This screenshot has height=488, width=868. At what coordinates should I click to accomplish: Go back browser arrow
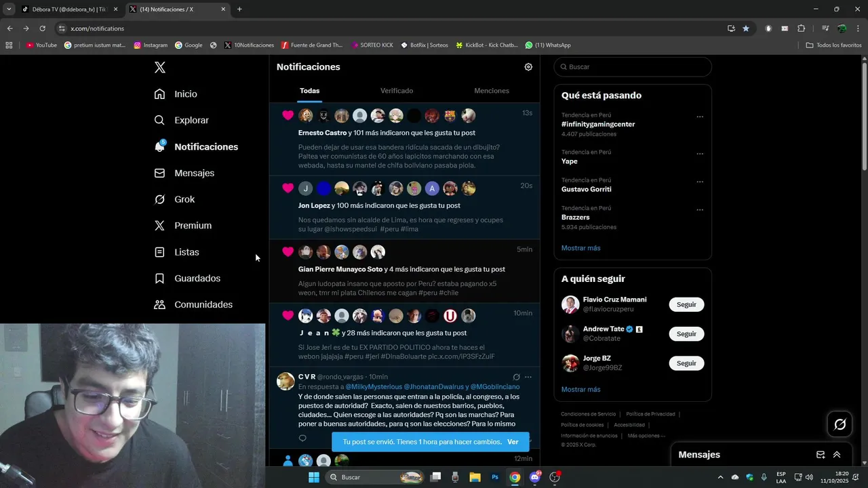9,28
